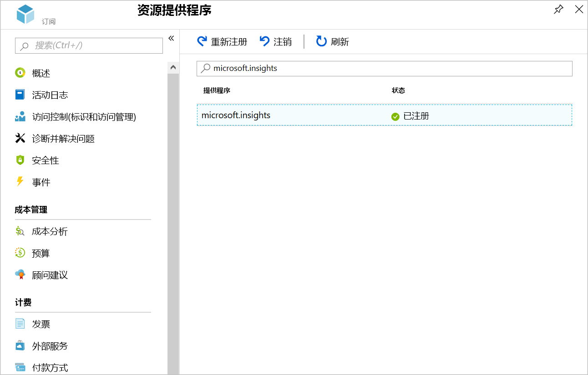588x375 pixels.
Task: Click the subscription cube icon
Action: pos(25,14)
